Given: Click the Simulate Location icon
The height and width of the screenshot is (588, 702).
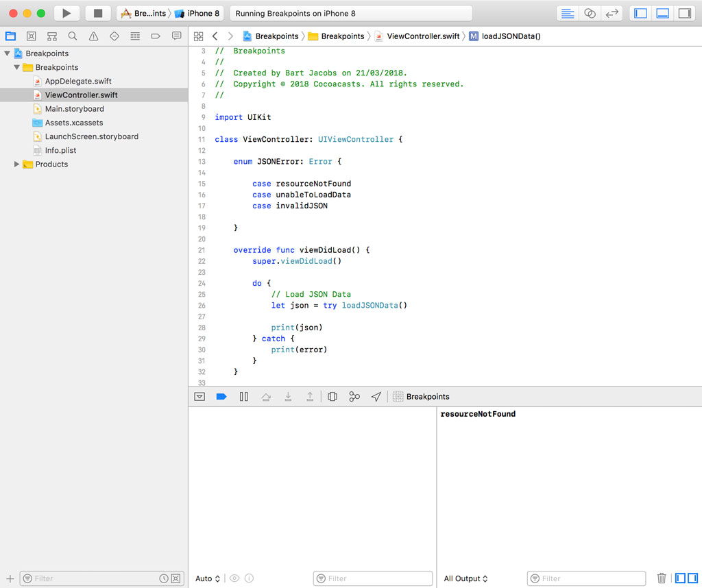Looking at the screenshot, I should 376,396.
